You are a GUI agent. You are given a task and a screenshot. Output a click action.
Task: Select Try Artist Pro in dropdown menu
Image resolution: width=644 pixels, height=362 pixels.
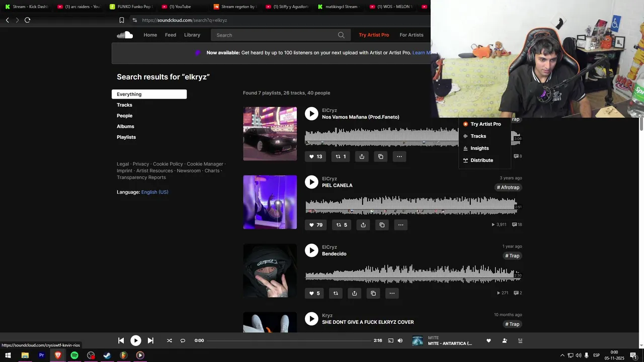click(x=486, y=124)
